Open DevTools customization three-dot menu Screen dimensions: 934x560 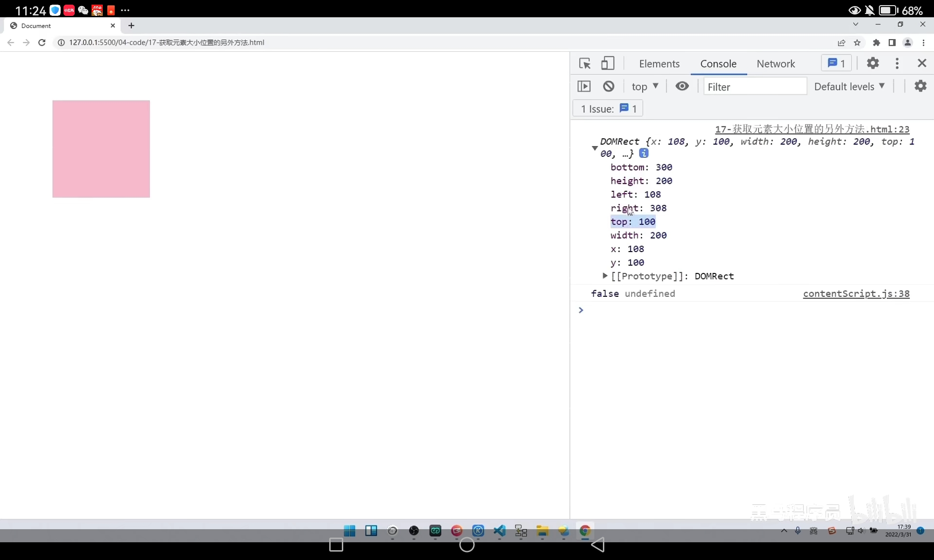(897, 63)
